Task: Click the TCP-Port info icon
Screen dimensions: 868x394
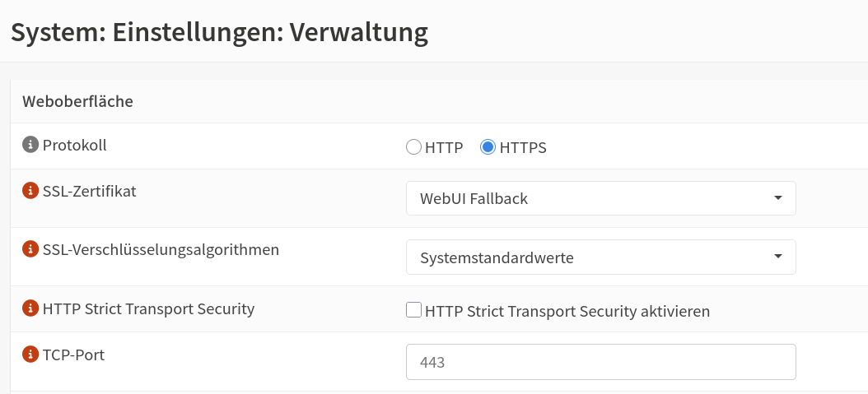Action: coord(30,354)
